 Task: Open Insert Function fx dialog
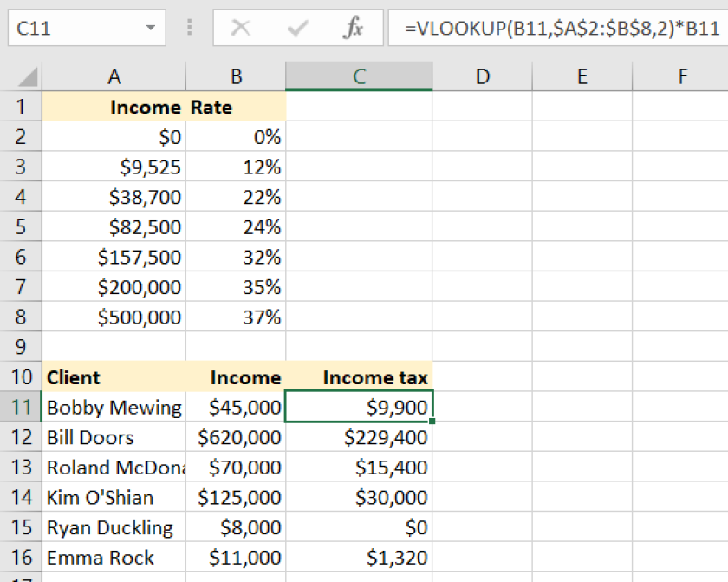pos(353,29)
